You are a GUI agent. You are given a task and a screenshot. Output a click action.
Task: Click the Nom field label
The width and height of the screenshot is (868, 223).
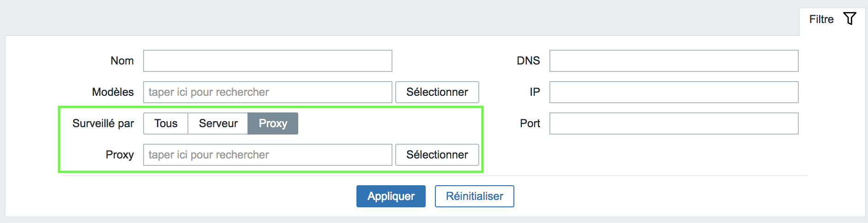tap(122, 61)
